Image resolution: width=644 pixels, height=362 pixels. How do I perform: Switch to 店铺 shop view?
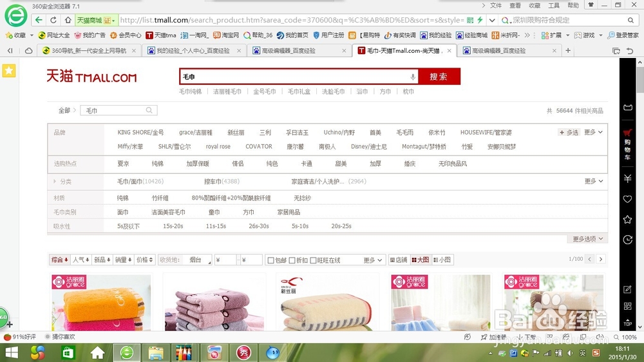(399, 260)
